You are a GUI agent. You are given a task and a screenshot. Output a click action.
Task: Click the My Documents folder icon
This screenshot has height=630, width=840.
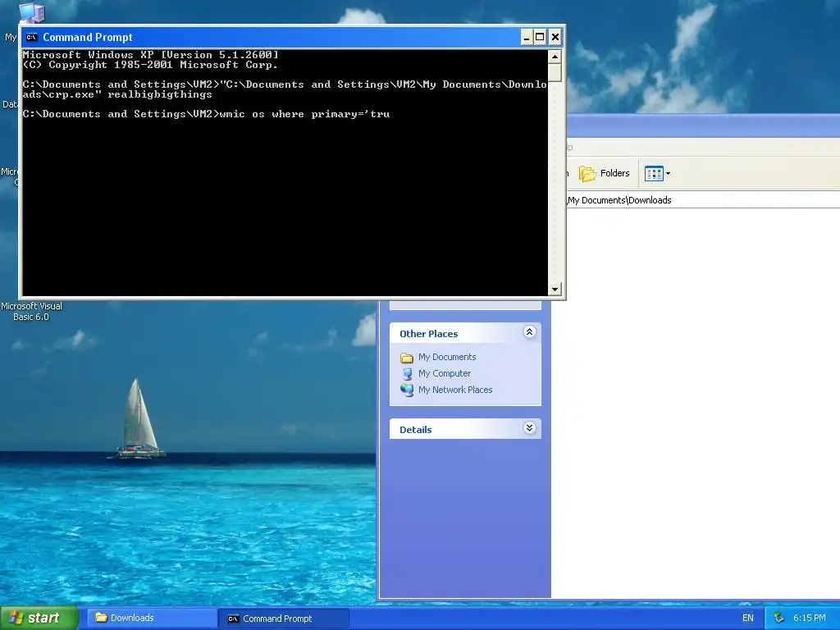coord(407,358)
